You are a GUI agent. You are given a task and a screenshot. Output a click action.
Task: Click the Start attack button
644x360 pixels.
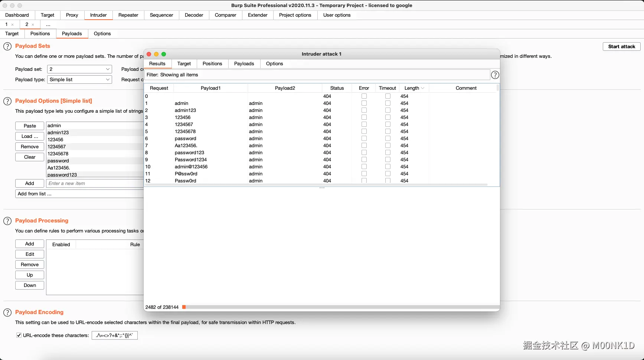[622, 47]
